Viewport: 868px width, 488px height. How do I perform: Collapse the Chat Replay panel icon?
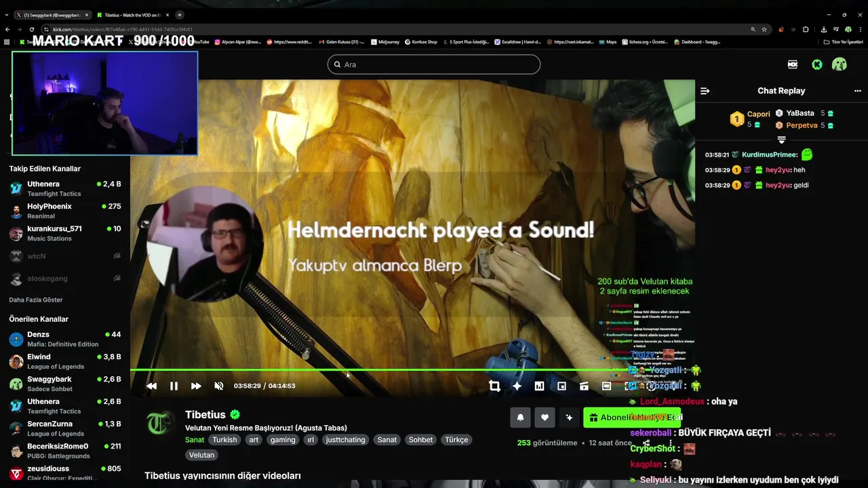click(x=705, y=91)
